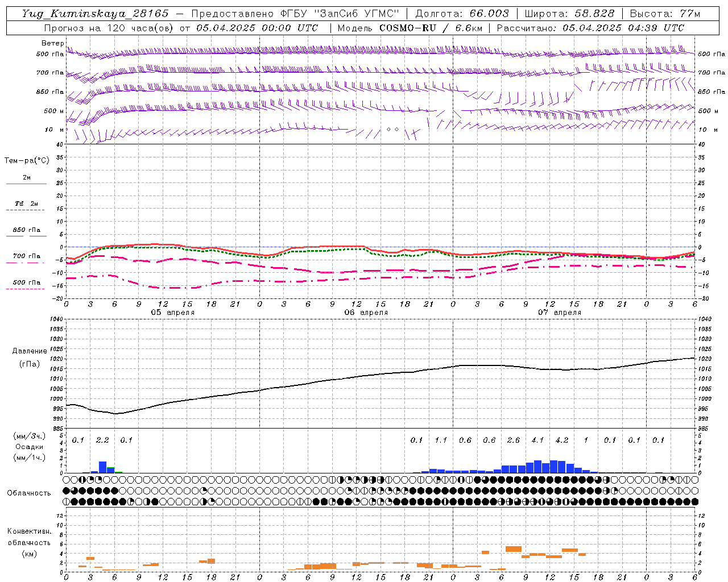This screenshot has width=728, height=582.
Task: Click the 'Рассчитано: 05.04.2025 04:39 UTC' timestamp
Action: click(x=590, y=28)
